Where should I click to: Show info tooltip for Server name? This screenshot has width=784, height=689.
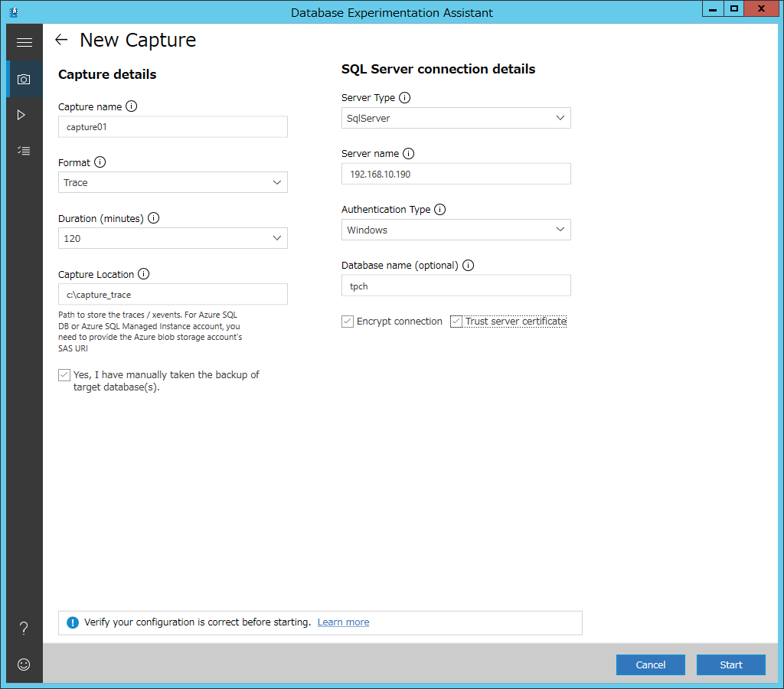409,154
